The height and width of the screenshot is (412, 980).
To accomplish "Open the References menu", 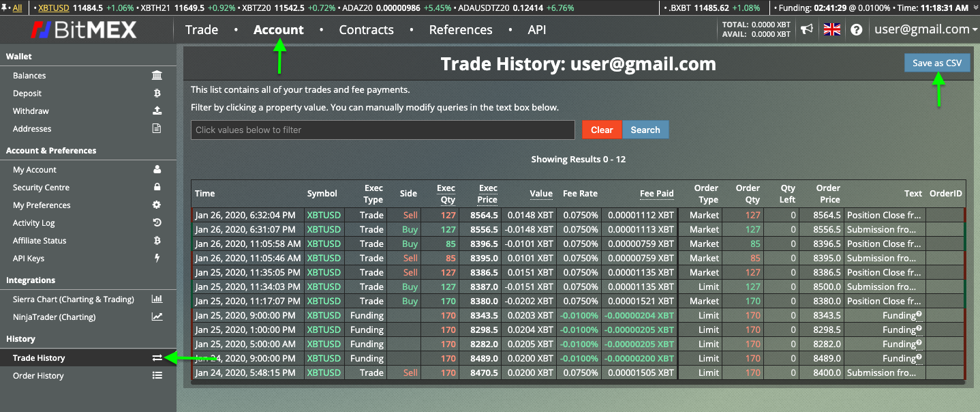I will pos(461,30).
